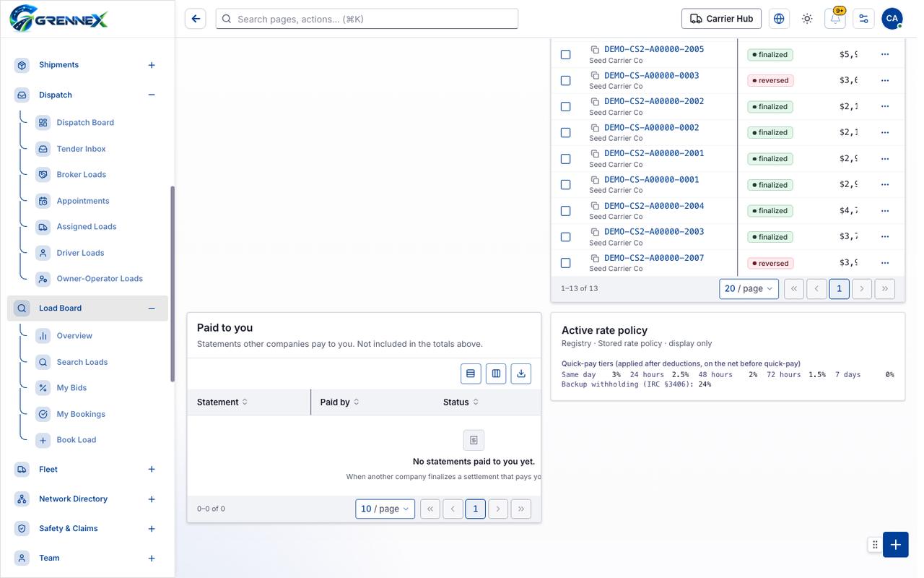Toggle the light theme sun icon

807,19
